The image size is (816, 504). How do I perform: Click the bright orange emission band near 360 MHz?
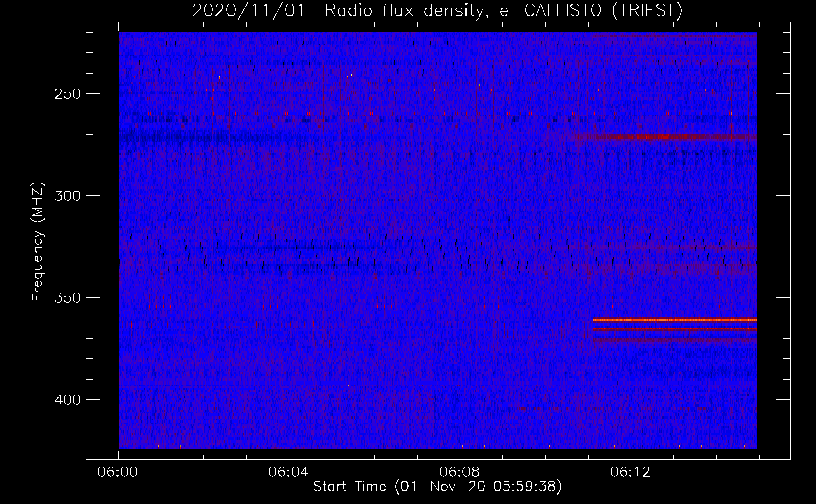[x=675, y=320]
